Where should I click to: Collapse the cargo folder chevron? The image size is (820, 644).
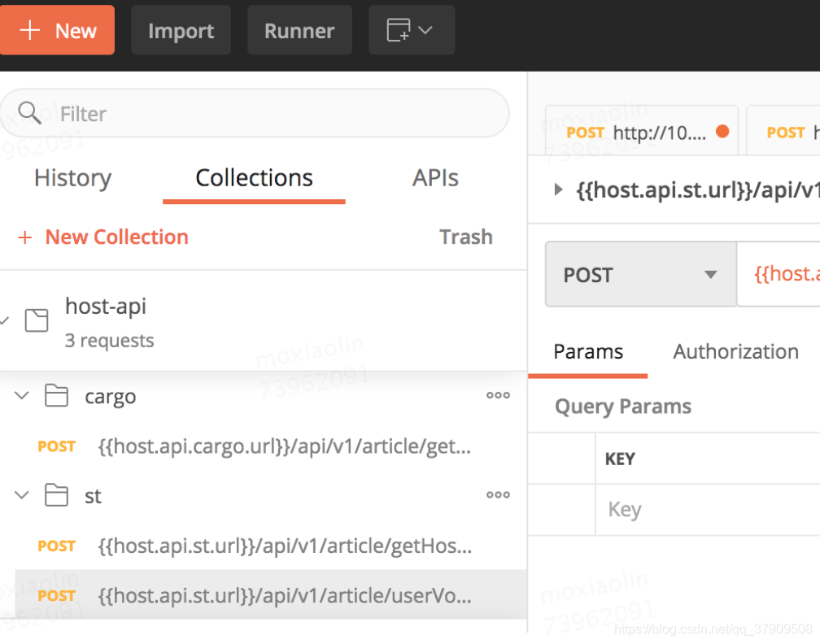tap(21, 395)
